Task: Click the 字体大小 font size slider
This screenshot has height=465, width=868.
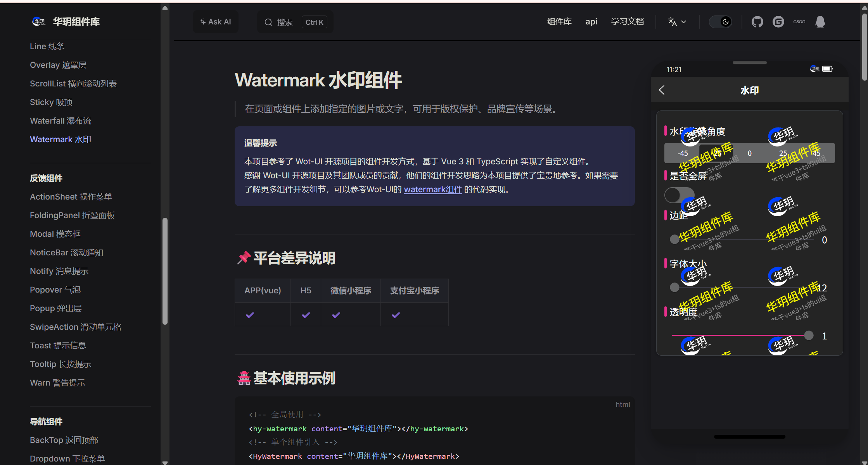Action: point(675,287)
